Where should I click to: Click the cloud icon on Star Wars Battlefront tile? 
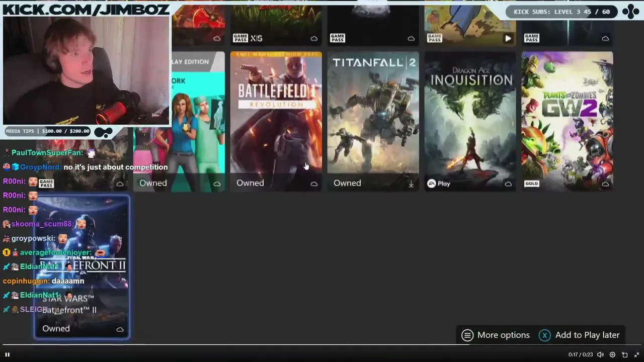click(120, 329)
